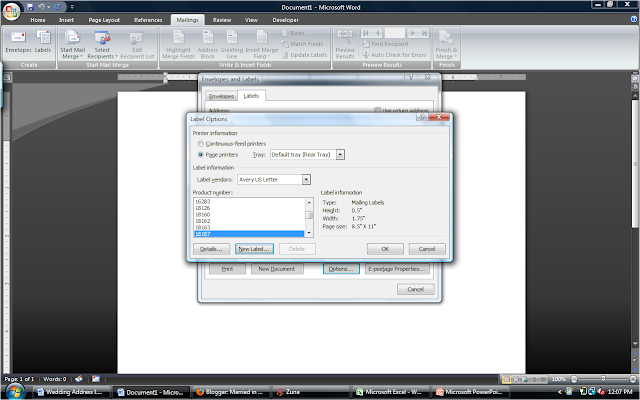Open the Undo history dropdown arrow
Screen dimensions: 640x400
[x=48, y=7]
